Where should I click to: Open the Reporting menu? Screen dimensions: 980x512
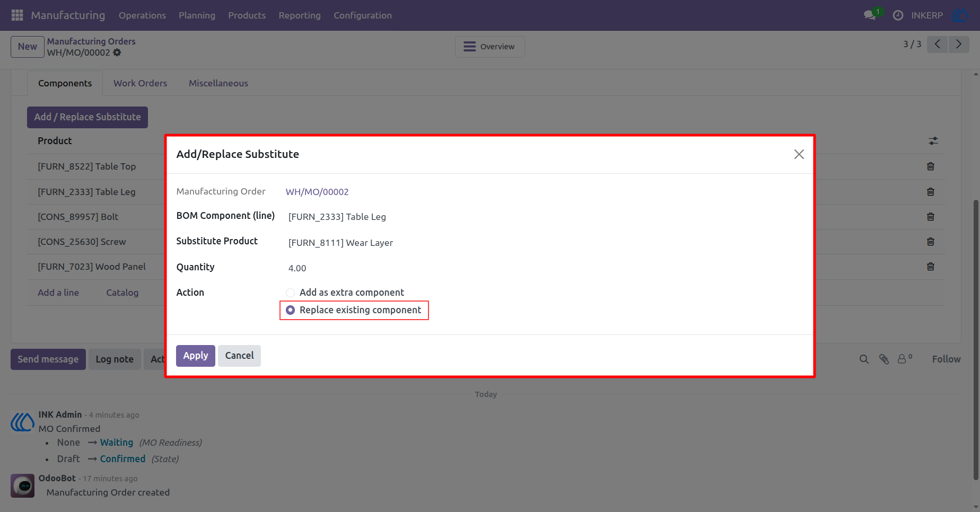pyautogui.click(x=300, y=15)
